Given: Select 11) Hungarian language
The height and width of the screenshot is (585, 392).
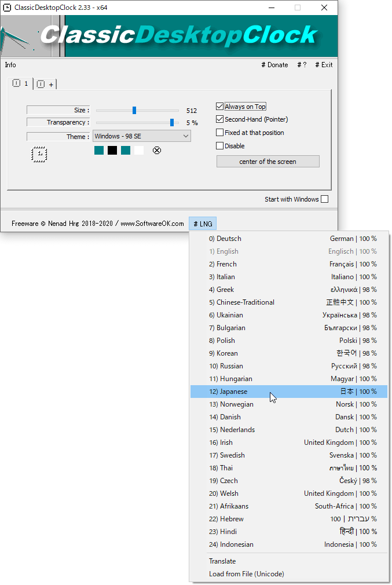Looking at the screenshot, I should [x=289, y=379].
